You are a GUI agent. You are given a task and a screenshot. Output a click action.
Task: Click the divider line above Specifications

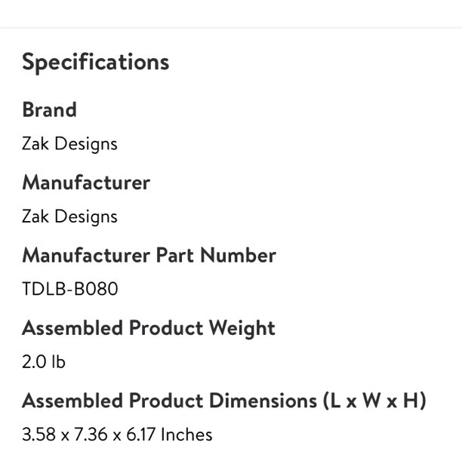pos(231,28)
